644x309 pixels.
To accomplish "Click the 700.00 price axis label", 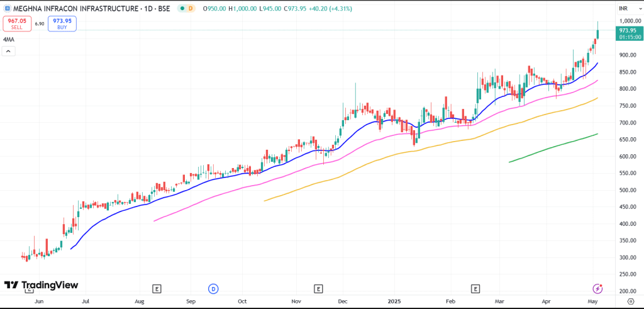I will click(x=627, y=123).
